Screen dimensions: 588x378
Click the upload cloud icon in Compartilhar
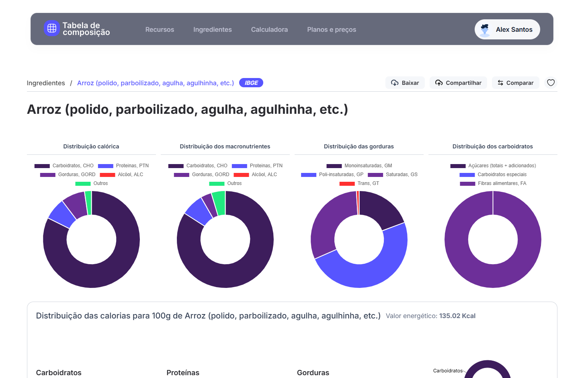coord(439,83)
